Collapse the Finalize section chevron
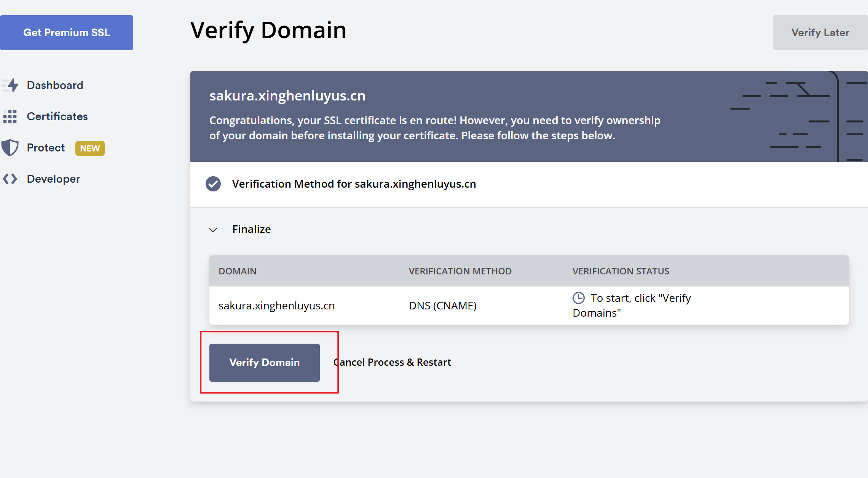 (x=213, y=230)
